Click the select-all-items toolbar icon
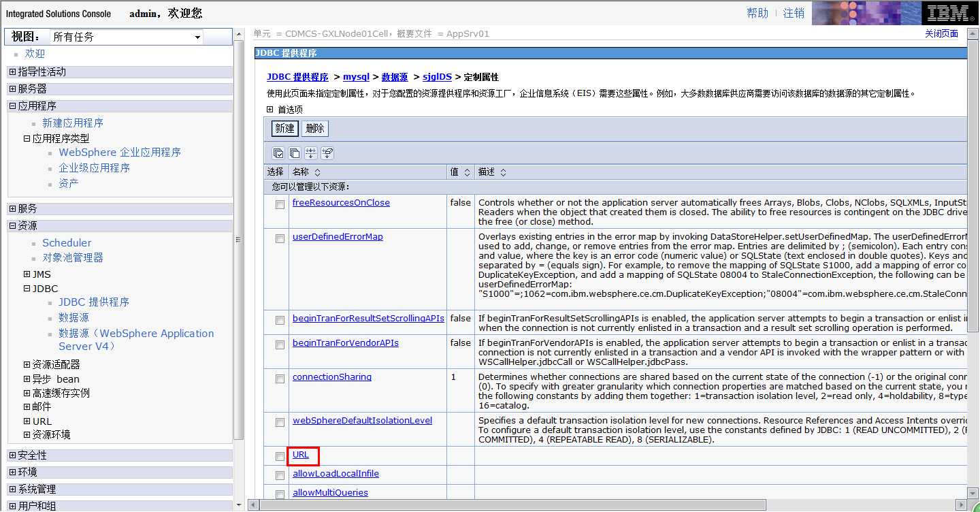The height and width of the screenshot is (512, 980). coord(278,153)
